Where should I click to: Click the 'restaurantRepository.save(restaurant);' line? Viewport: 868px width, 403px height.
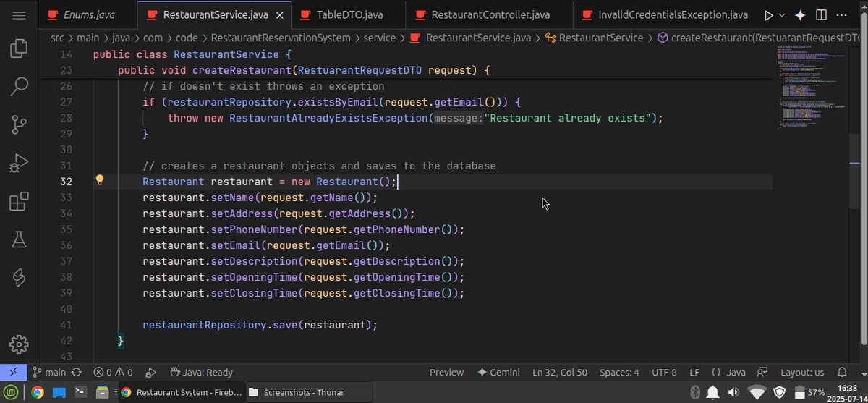[x=260, y=325]
